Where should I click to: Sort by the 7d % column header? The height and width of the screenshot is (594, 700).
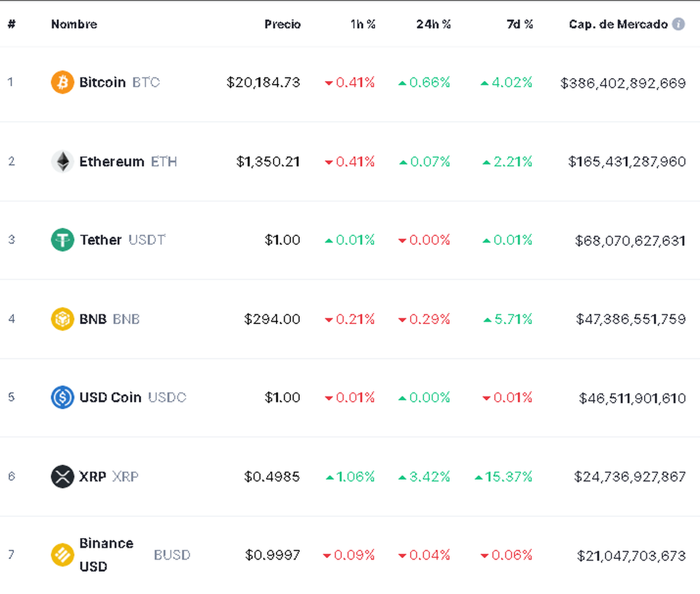pos(520,24)
